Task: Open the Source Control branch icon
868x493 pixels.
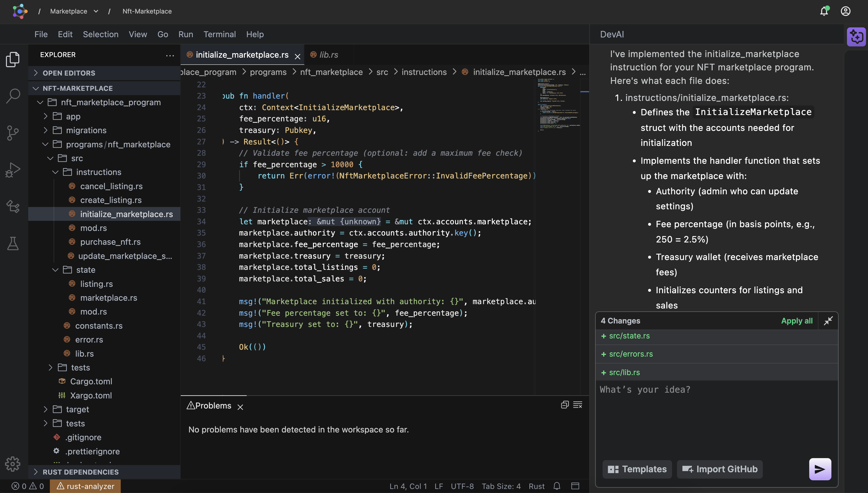Action: pyautogui.click(x=13, y=133)
